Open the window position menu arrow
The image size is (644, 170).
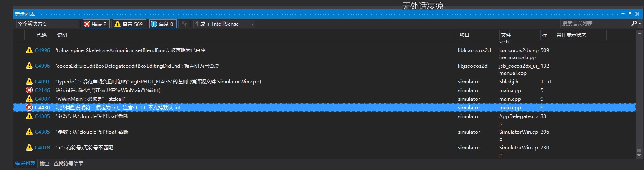623,14
